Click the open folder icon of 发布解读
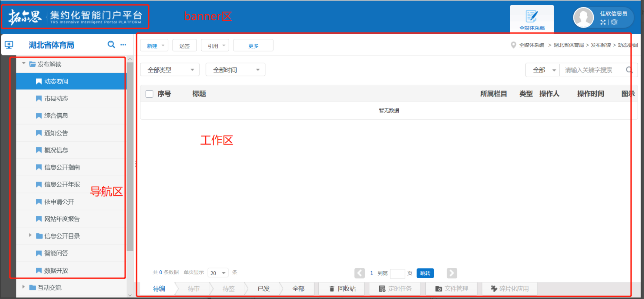Screen dimensions: 644x299 32,64
